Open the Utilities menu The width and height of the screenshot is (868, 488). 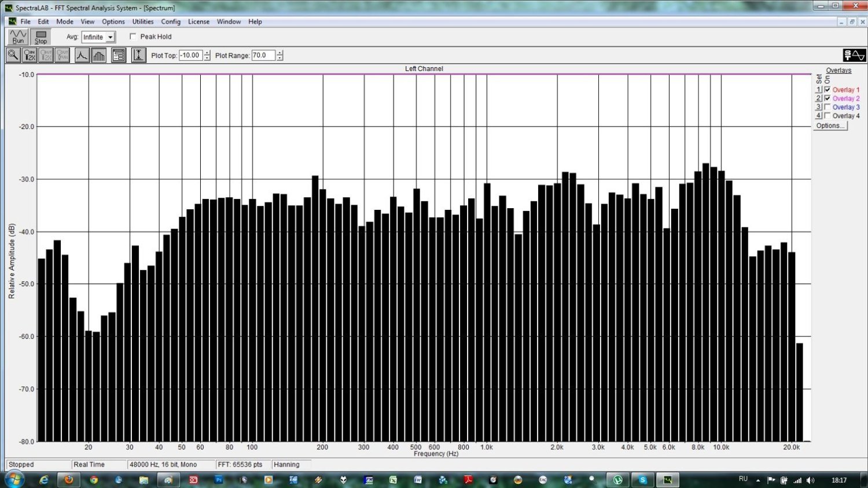click(142, 21)
